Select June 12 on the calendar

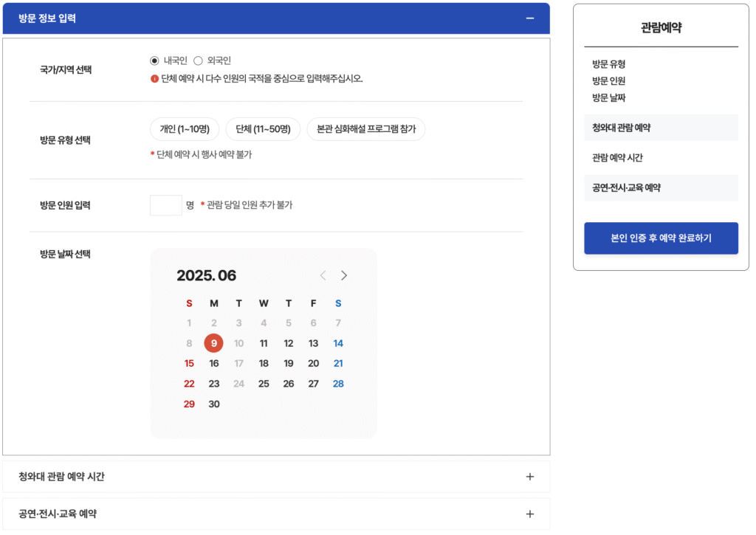[289, 343]
